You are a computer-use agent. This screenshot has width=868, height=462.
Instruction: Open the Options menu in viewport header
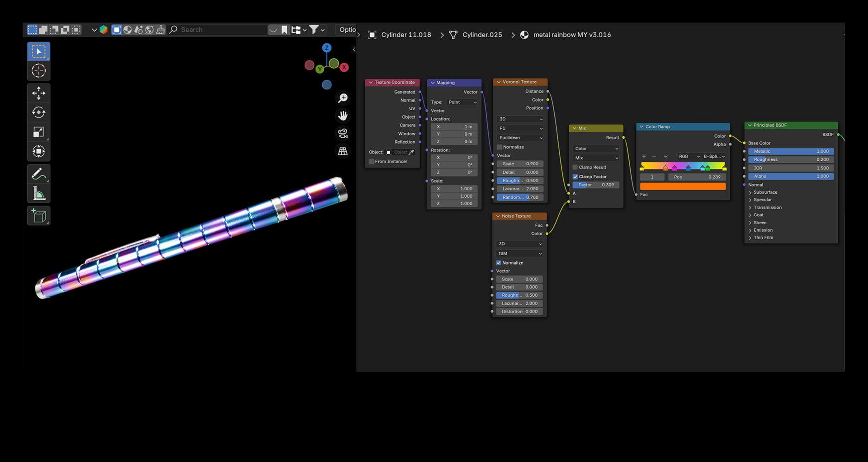pyautogui.click(x=347, y=30)
